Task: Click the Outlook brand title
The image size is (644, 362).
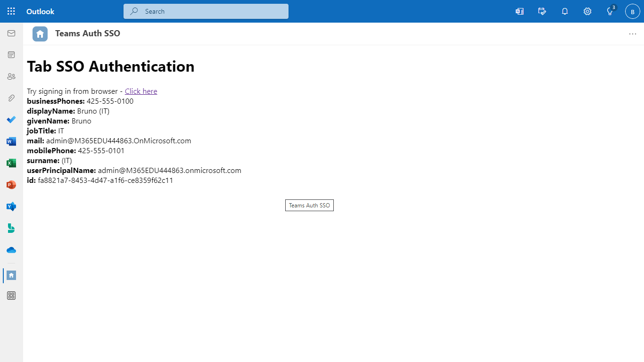Action: point(41,11)
